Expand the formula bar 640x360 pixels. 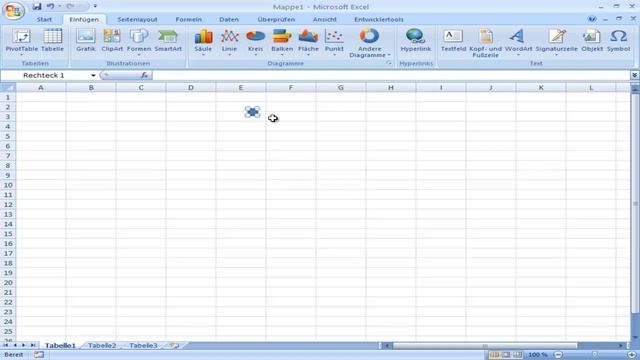point(634,75)
